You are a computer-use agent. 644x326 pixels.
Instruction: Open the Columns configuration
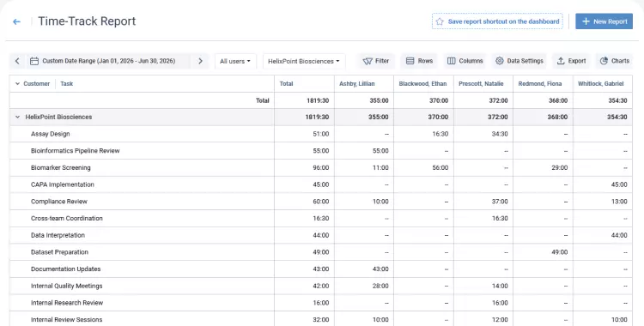coord(465,61)
